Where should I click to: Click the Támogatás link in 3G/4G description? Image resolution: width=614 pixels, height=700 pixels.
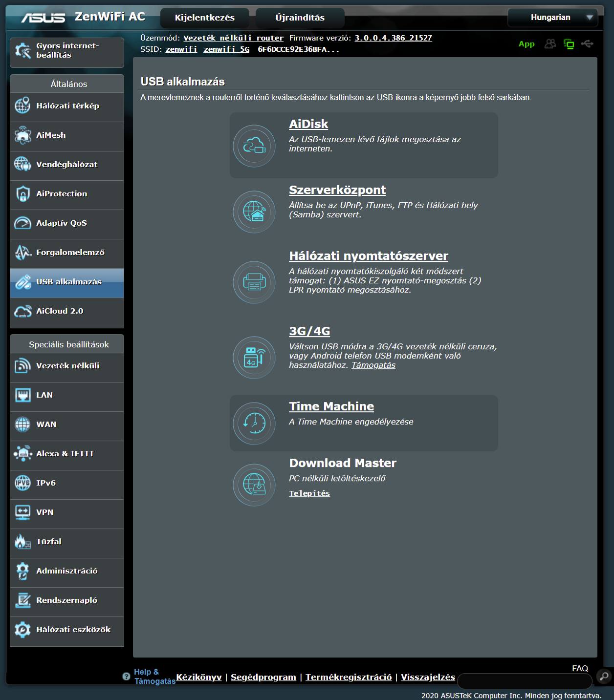coord(373,365)
